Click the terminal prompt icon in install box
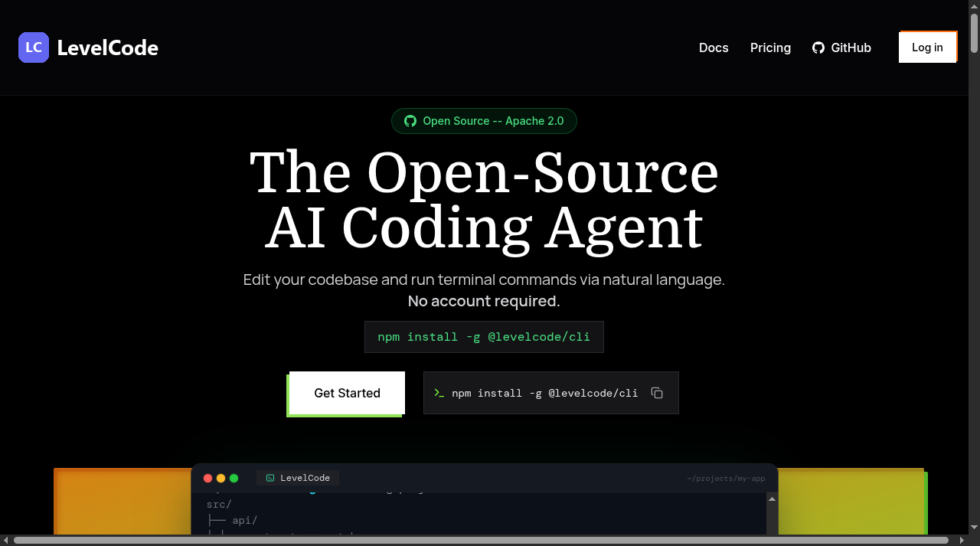This screenshot has width=980, height=546. tap(439, 393)
